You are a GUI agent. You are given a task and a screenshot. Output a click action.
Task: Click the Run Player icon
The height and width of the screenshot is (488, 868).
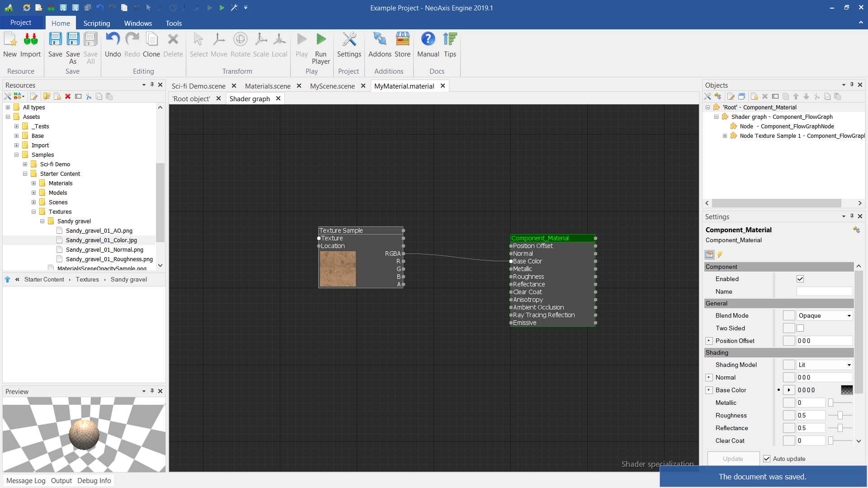pyautogui.click(x=321, y=40)
